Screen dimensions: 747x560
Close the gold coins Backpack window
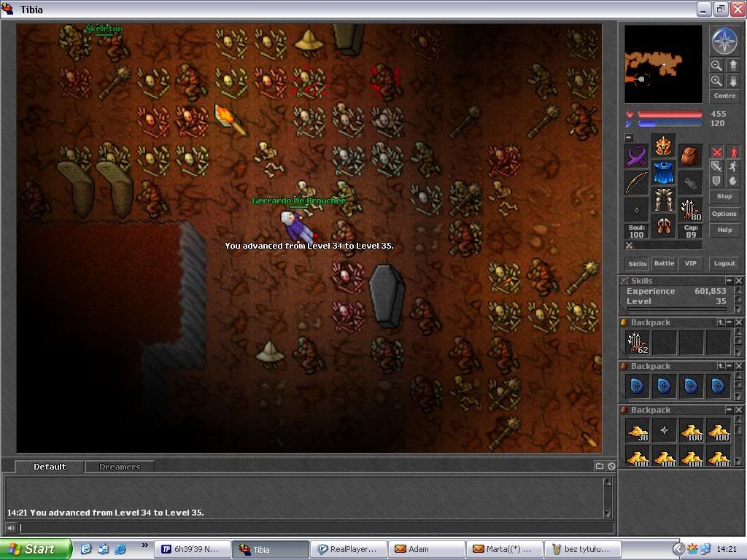click(x=738, y=410)
